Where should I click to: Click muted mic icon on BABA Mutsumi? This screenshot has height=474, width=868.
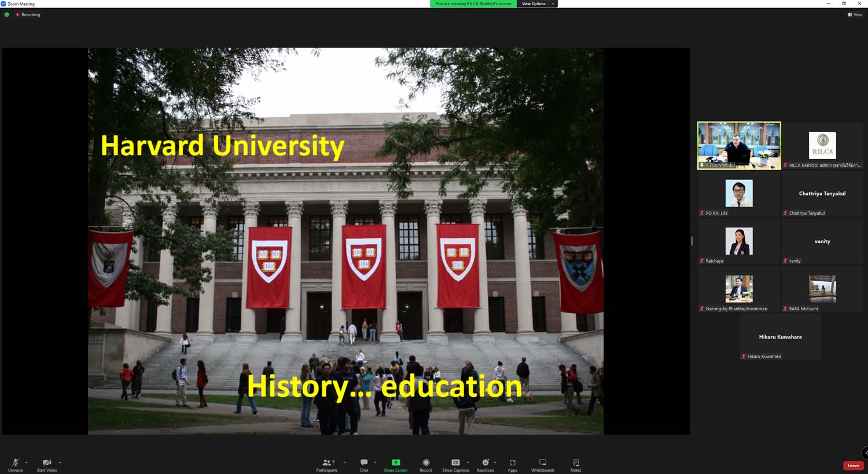tap(785, 308)
